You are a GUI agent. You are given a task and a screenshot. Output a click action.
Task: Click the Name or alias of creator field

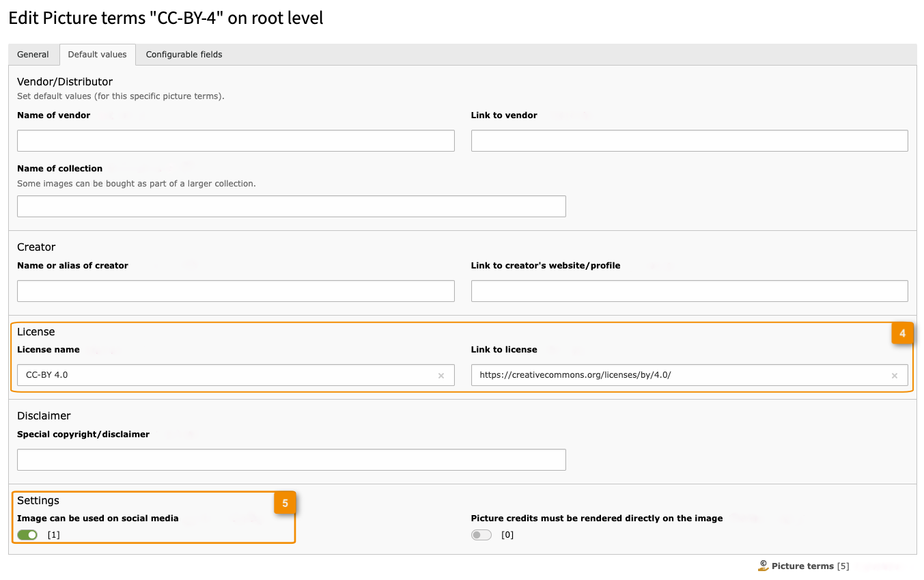coord(236,291)
